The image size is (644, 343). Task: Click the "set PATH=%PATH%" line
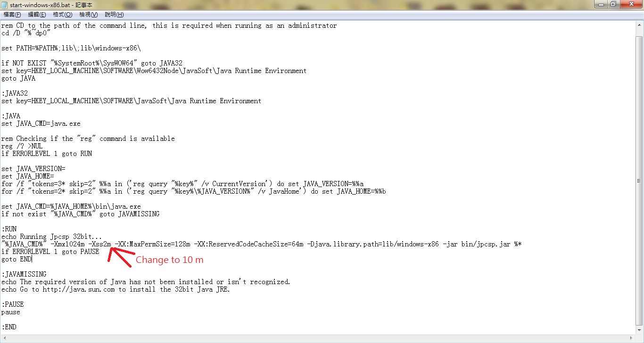point(71,48)
